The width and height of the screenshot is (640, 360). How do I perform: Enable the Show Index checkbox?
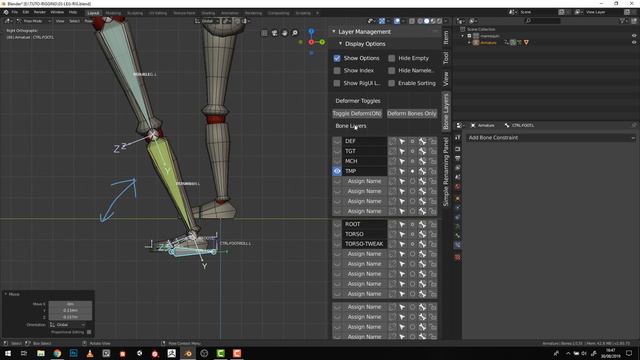coord(337,71)
